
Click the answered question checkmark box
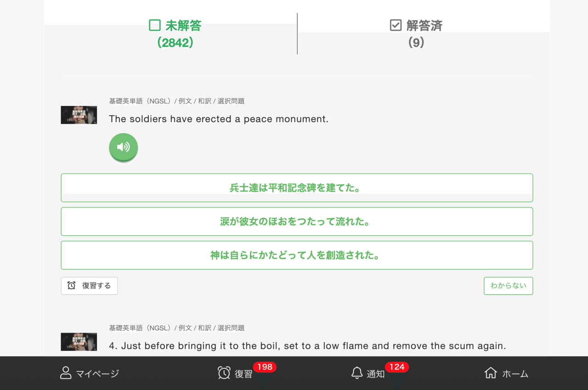click(x=396, y=25)
